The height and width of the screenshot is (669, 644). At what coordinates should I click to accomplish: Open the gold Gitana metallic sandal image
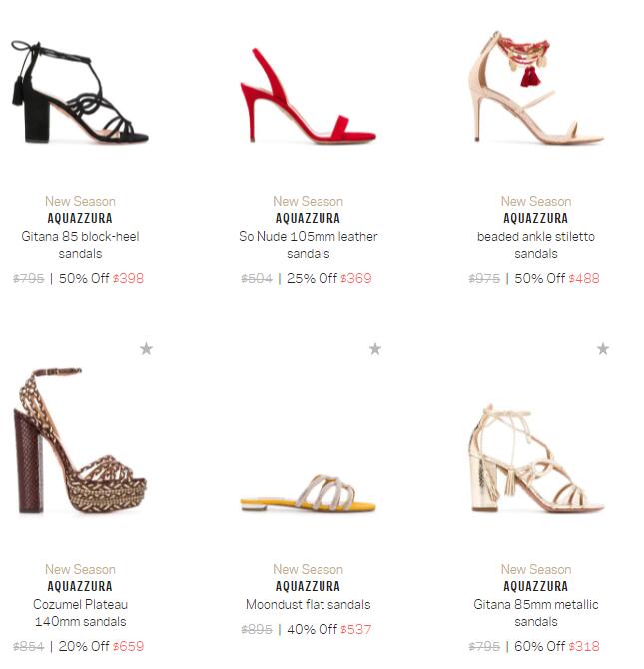click(x=536, y=458)
